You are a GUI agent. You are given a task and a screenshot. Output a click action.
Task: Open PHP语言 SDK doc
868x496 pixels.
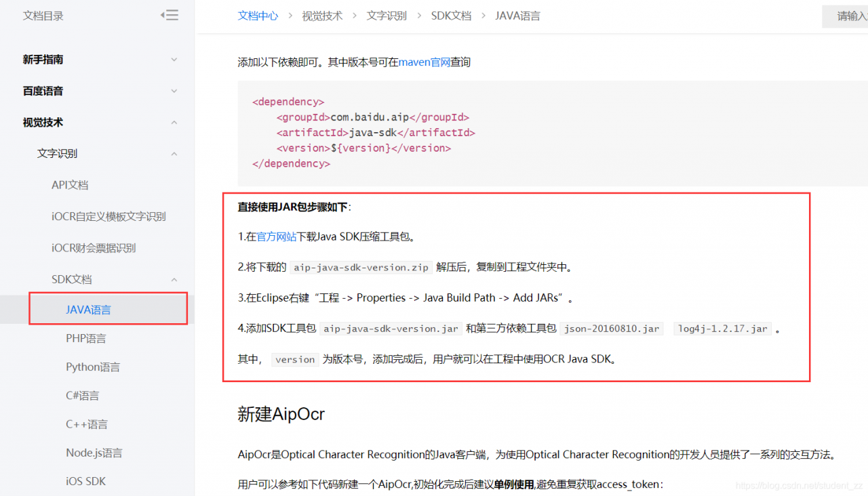click(x=86, y=338)
